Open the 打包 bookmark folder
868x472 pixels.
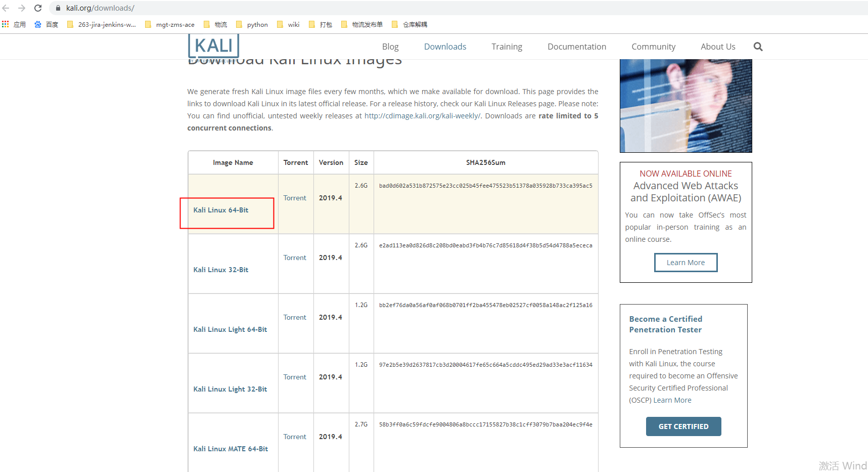click(321, 24)
